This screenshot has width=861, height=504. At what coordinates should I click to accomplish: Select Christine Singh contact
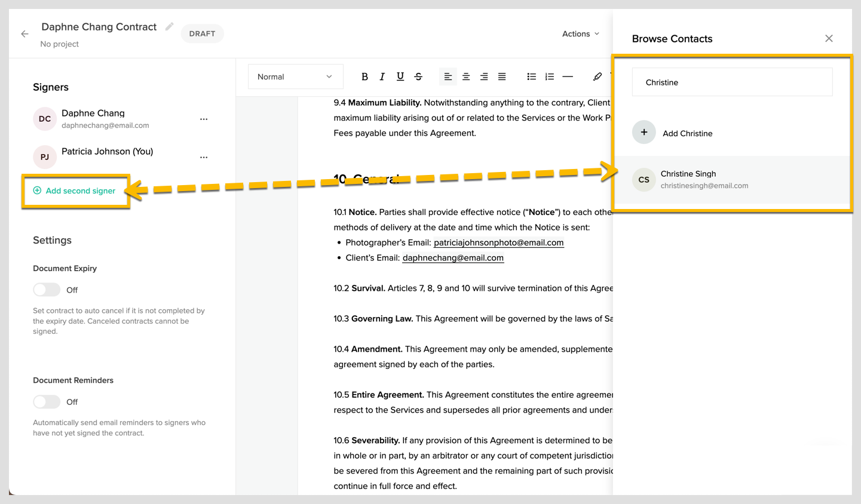[732, 179]
